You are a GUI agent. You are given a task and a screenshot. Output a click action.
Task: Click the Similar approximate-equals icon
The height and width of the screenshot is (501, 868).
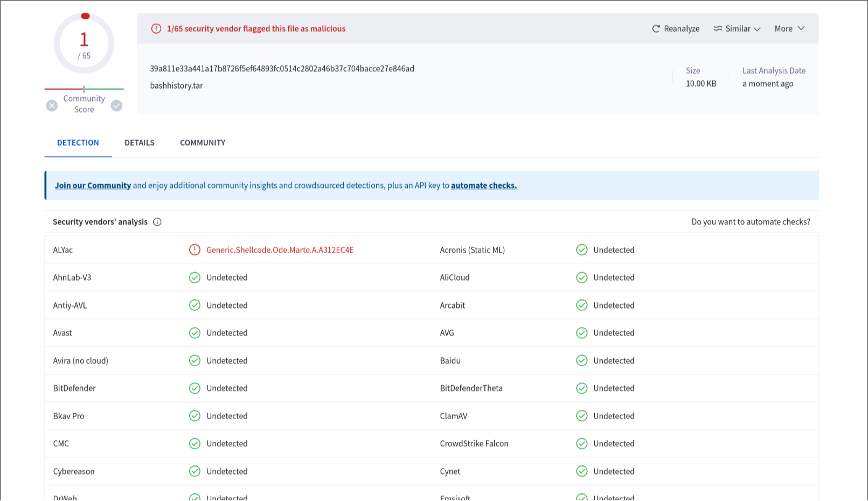pyautogui.click(x=718, y=29)
